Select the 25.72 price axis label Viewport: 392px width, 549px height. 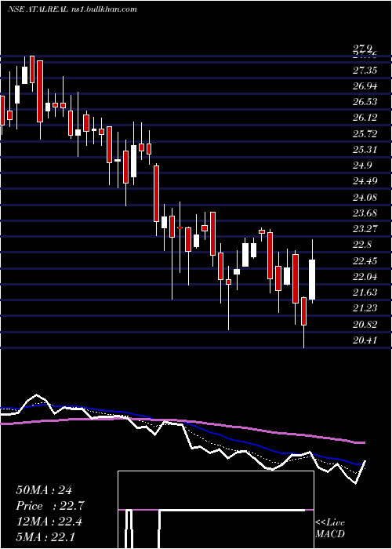point(365,134)
